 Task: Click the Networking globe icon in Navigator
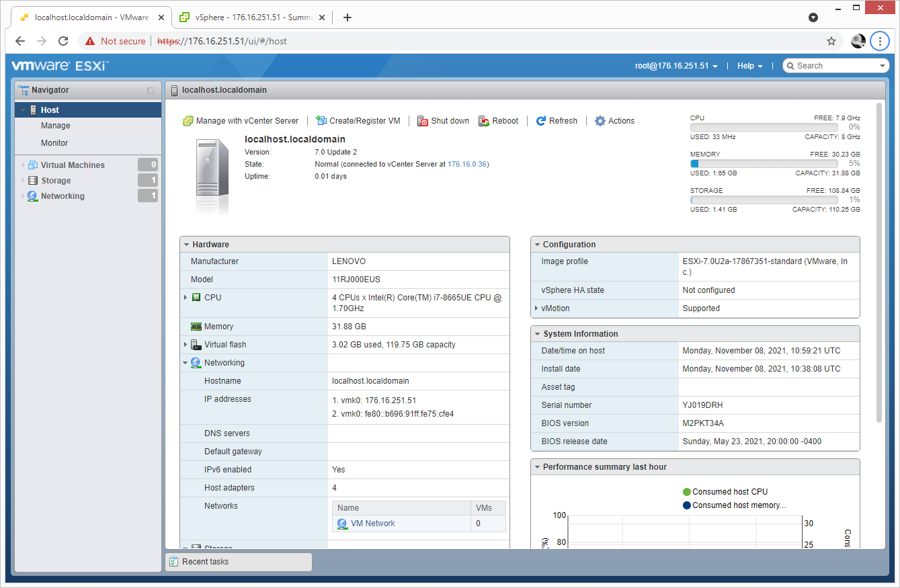coord(33,196)
